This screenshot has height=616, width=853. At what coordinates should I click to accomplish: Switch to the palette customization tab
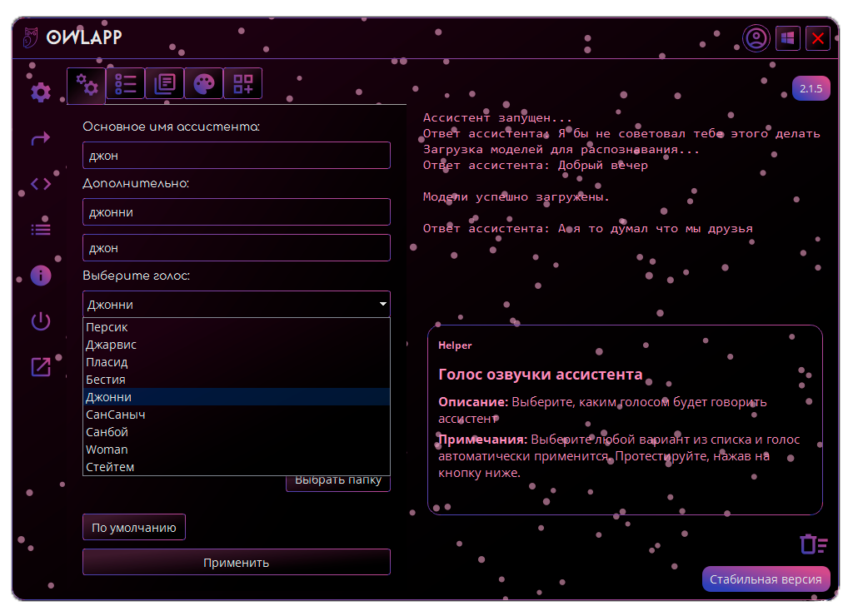203,82
